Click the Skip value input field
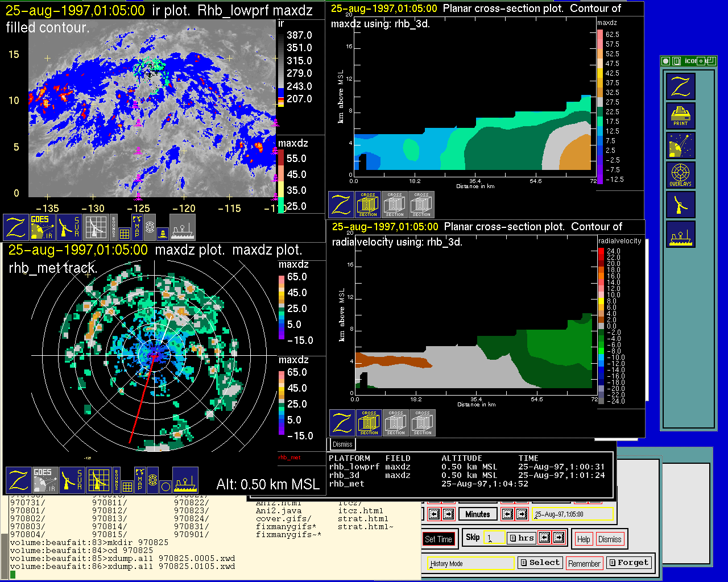 click(x=494, y=538)
